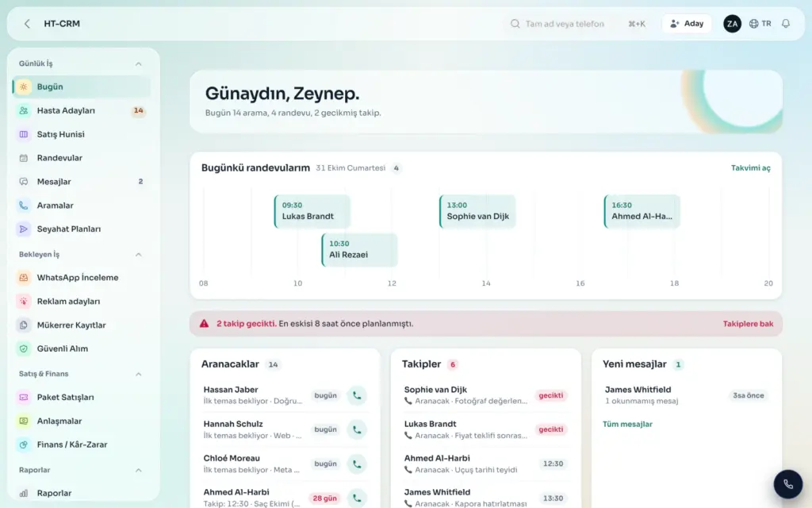Click the Satış Hunisi sidebar icon

24,134
